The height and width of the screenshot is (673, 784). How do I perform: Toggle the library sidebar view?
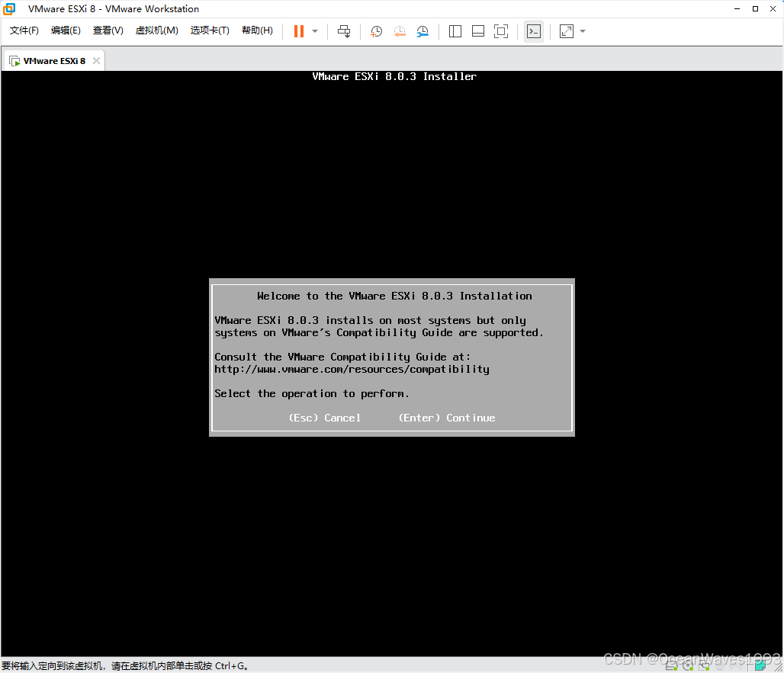click(455, 31)
